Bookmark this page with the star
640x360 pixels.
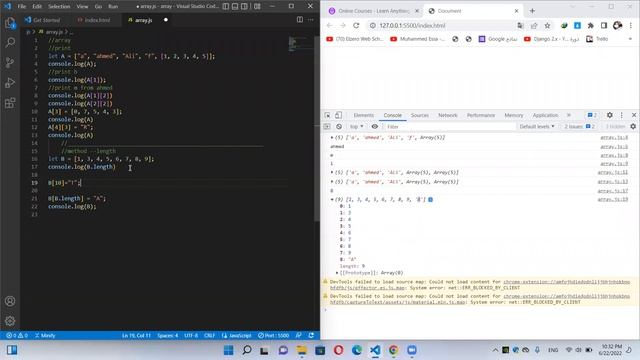pyautogui.click(x=547, y=25)
